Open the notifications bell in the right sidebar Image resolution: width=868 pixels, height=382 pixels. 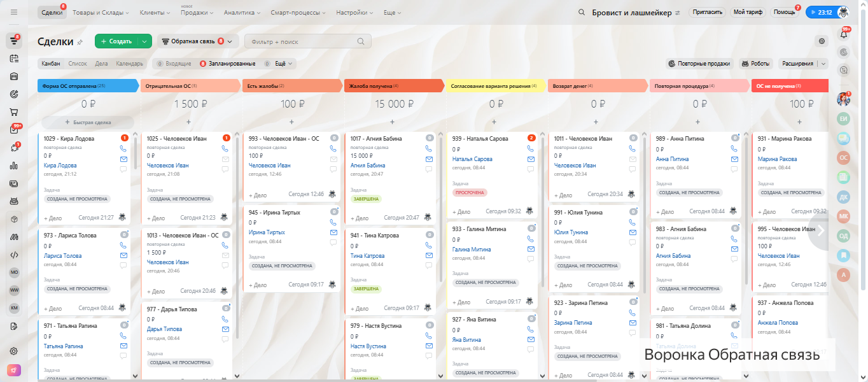844,34
